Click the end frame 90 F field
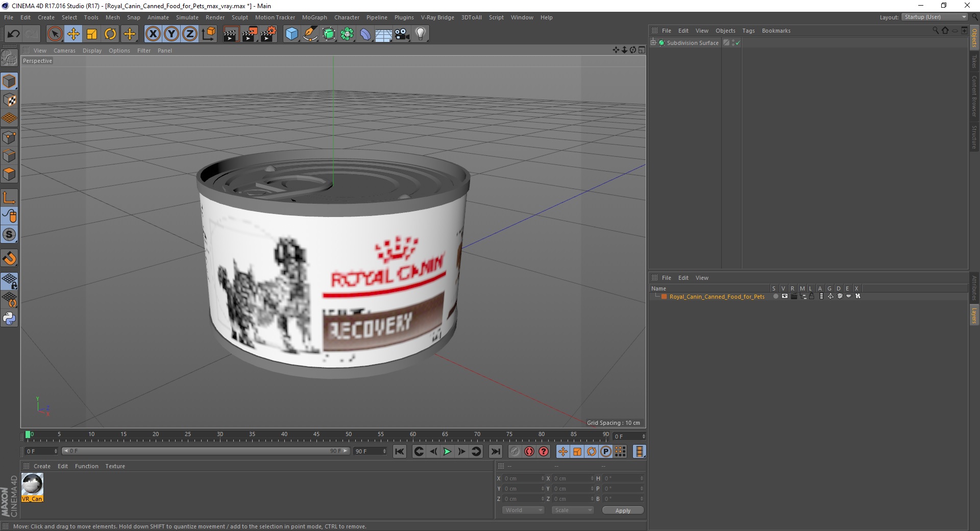This screenshot has width=980, height=531. (371, 451)
